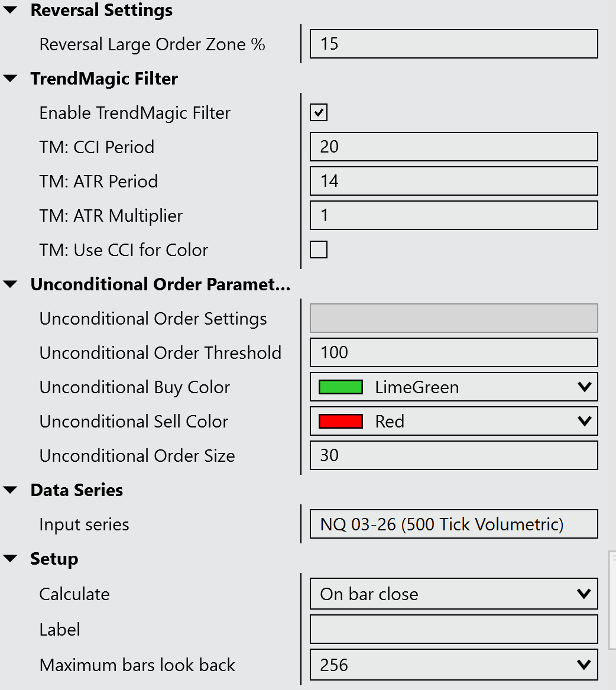Viewport: 616px width, 690px height.
Task: Open the Unconditional Sell Color dropdown
Action: coord(583,422)
